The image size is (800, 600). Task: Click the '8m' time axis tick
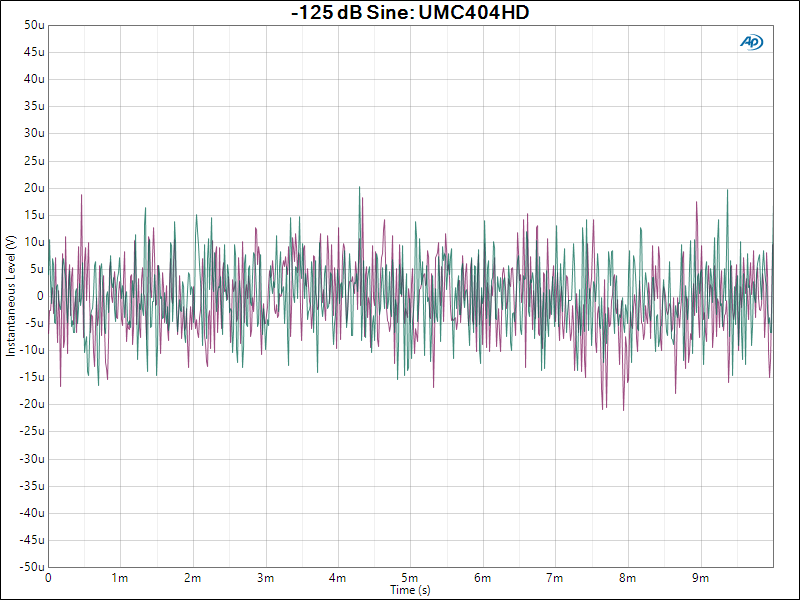click(628, 578)
